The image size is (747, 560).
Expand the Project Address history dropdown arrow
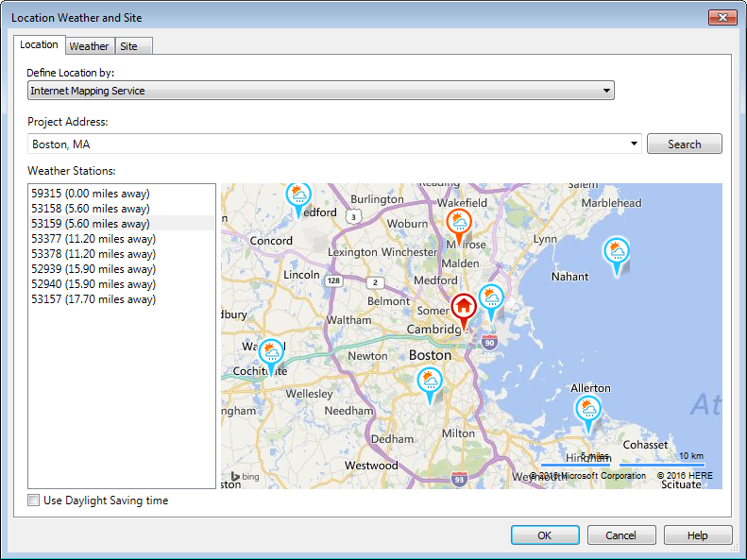(x=634, y=144)
